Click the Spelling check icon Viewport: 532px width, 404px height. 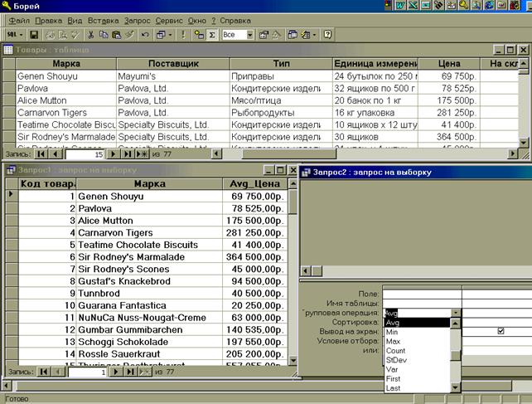point(75,35)
